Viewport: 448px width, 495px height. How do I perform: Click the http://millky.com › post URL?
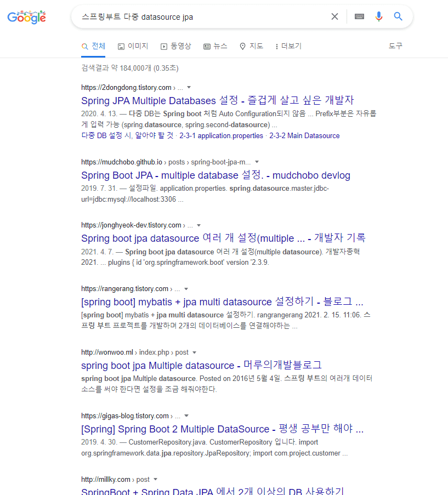point(115,480)
